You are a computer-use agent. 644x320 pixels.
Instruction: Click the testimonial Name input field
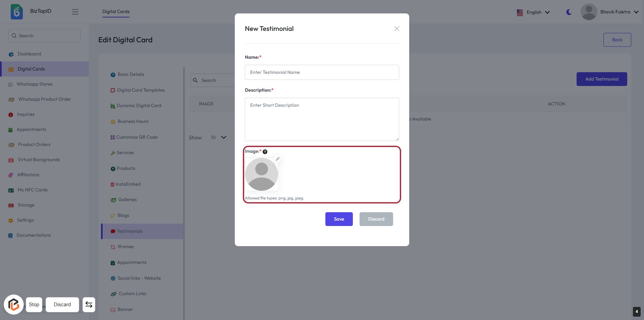pyautogui.click(x=322, y=72)
